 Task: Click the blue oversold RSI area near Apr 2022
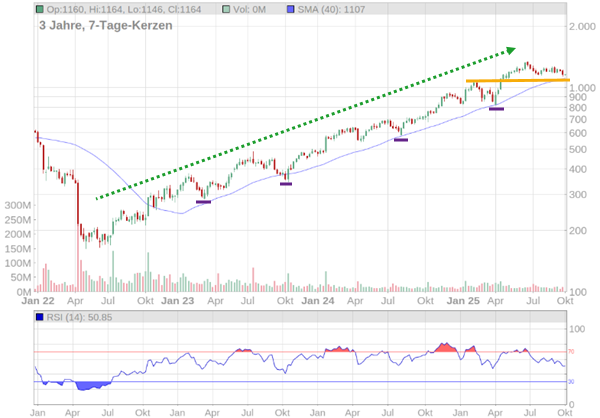click(x=94, y=385)
